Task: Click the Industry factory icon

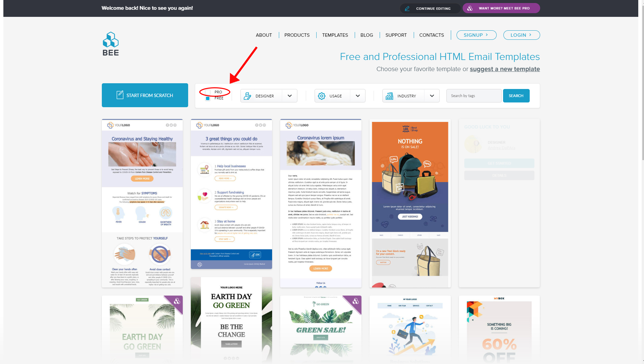Action: 389,96
